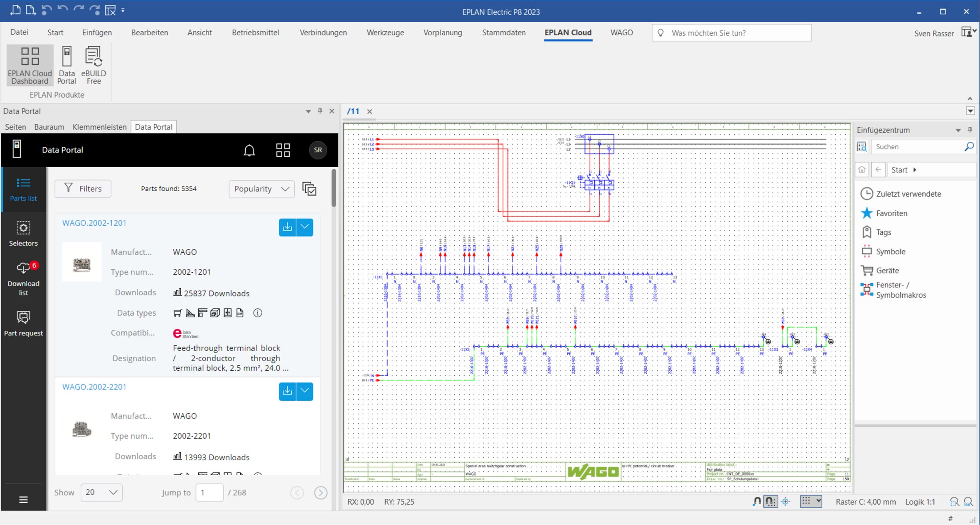Open the apps grid in Data Portal
The height and width of the screenshot is (525, 980).
click(283, 150)
